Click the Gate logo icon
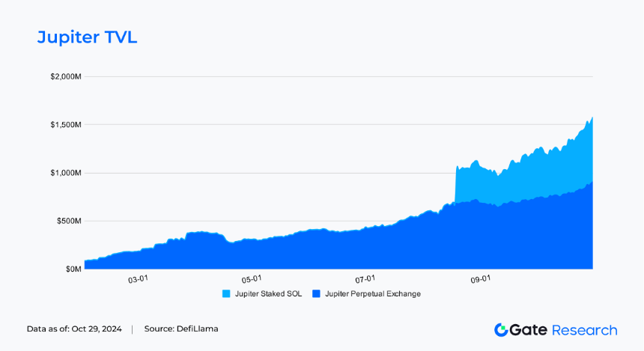This screenshot has width=644, height=351. pyautogui.click(x=501, y=329)
